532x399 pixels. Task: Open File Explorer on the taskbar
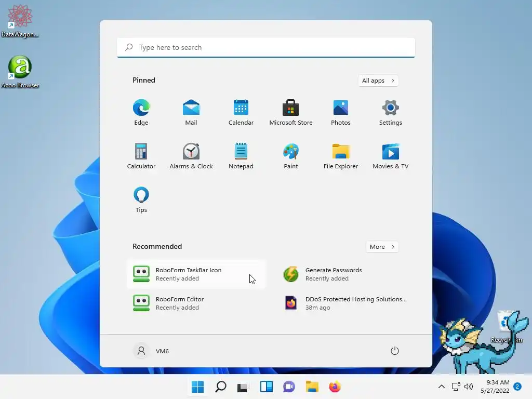(x=312, y=387)
